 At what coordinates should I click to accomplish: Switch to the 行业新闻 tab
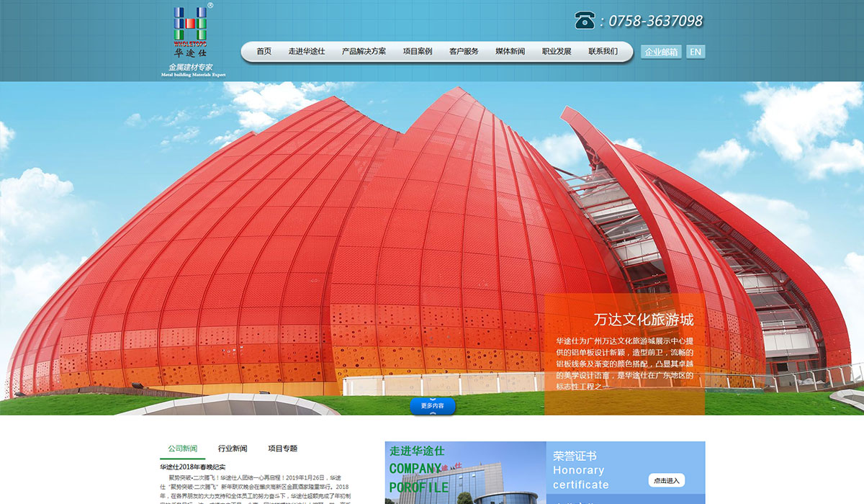(233, 449)
